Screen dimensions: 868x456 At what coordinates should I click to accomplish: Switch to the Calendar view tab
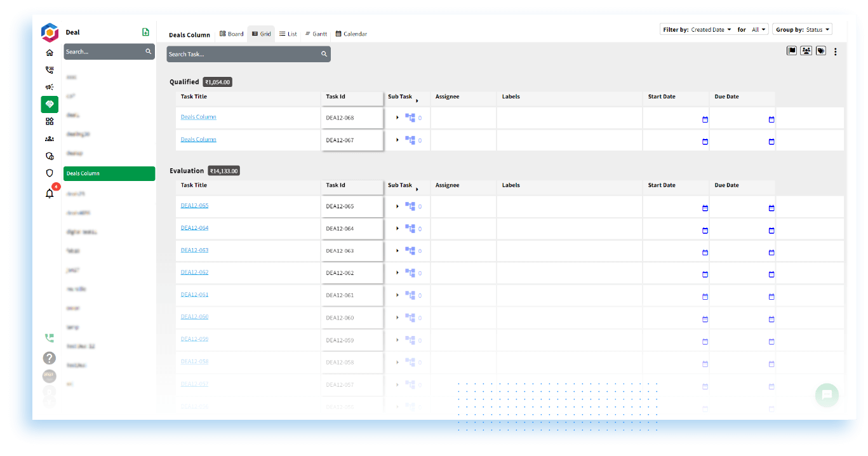(x=351, y=33)
